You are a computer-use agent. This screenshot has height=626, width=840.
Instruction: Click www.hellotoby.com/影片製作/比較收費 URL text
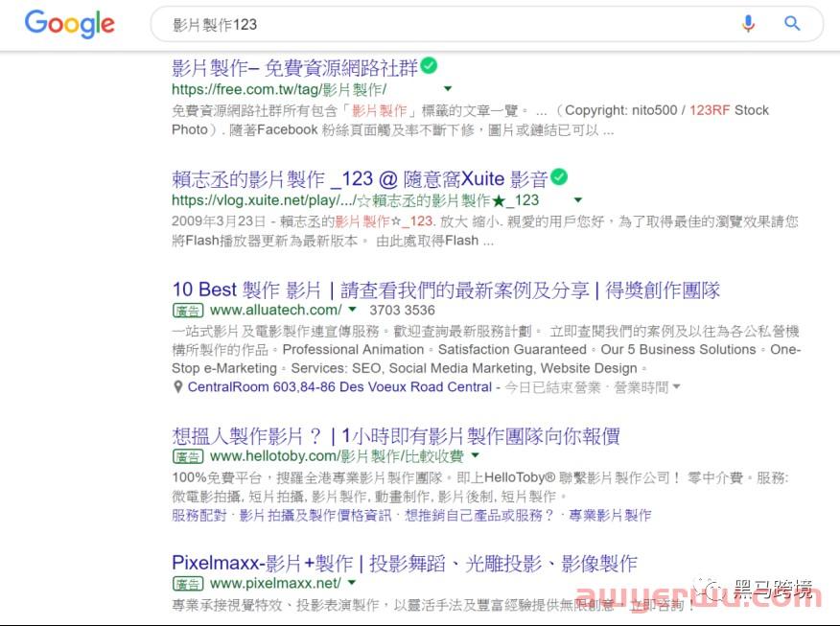(x=337, y=456)
